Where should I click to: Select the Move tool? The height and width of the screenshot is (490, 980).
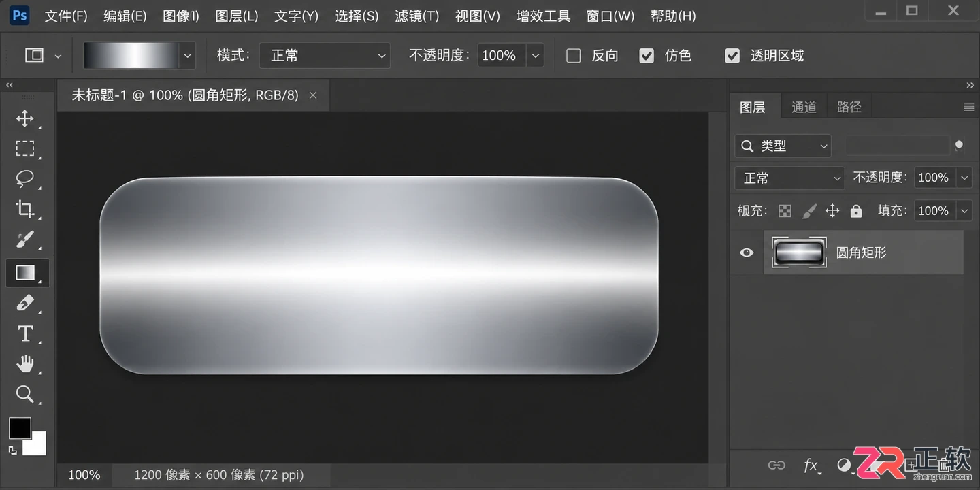(x=25, y=118)
